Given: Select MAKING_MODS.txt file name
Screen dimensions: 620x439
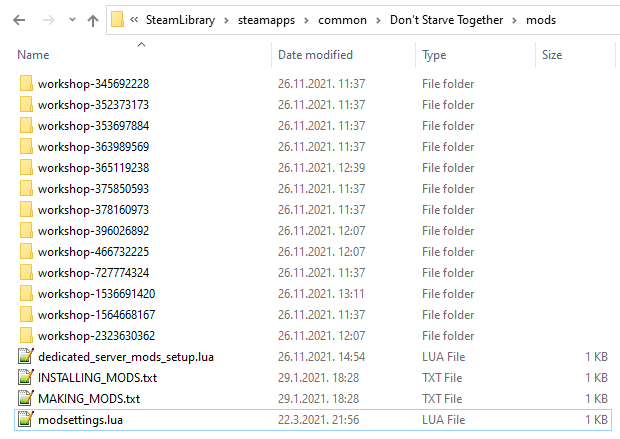Looking at the screenshot, I should click(x=89, y=399).
